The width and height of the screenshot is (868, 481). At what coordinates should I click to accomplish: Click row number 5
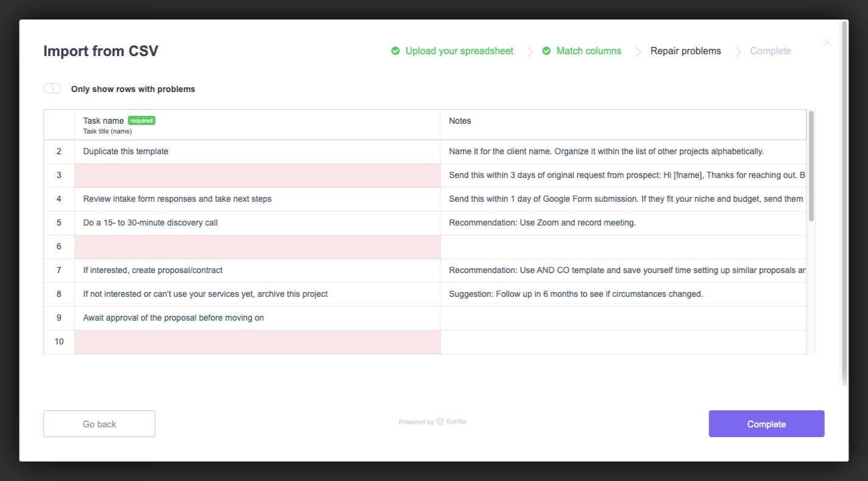pos(59,223)
